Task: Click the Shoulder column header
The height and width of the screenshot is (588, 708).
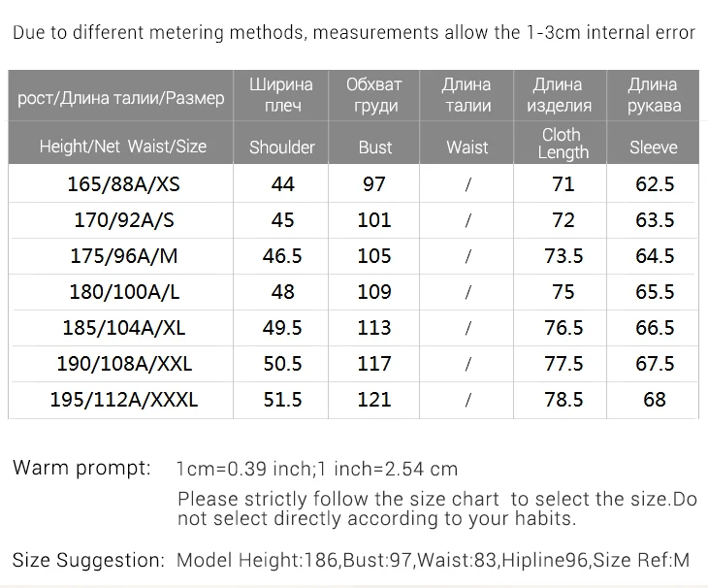Action: [282, 147]
